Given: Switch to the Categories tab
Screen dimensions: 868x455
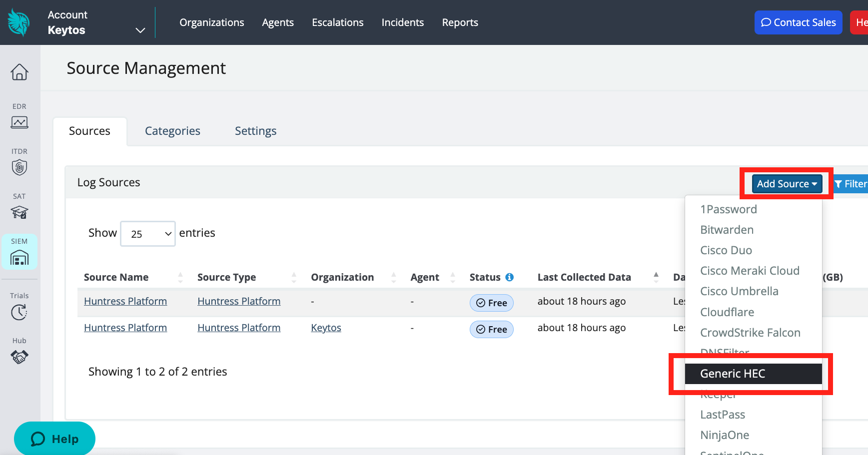Looking at the screenshot, I should pos(172,131).
